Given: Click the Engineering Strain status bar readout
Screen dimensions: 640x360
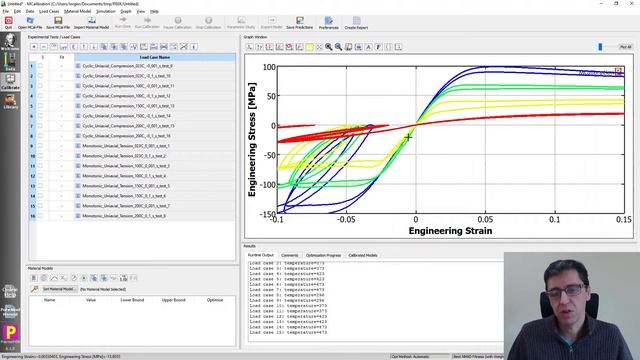Looking at the screenshot, I should click(61, 357).
